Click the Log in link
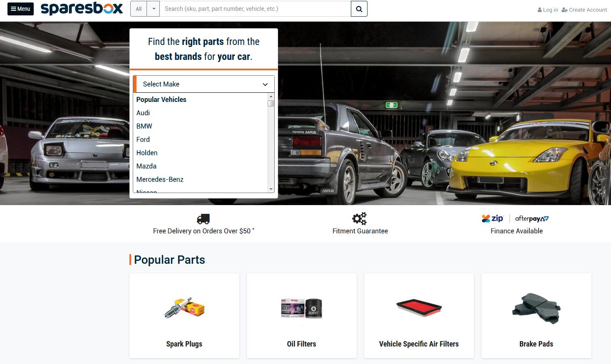 (548, 10)
